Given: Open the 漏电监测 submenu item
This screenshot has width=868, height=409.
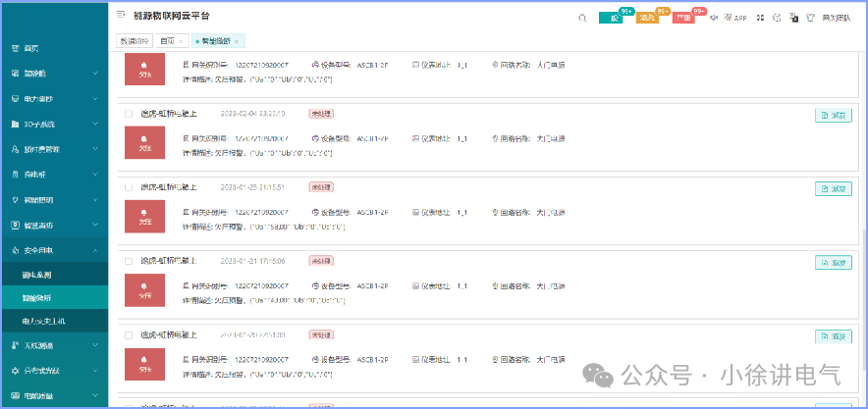Looking at the screenshot, I should 54,275.
